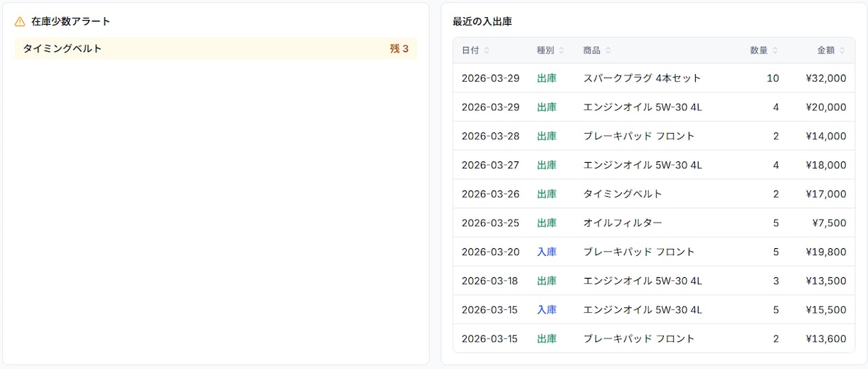Click 出庫 label in the ¥13,600 row

click(x=546, y=339)
